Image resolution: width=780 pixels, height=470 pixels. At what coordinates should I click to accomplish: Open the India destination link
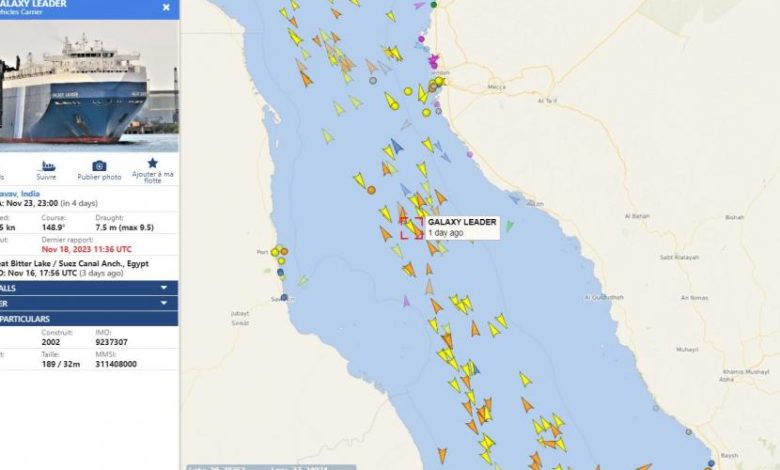(20, 193)
